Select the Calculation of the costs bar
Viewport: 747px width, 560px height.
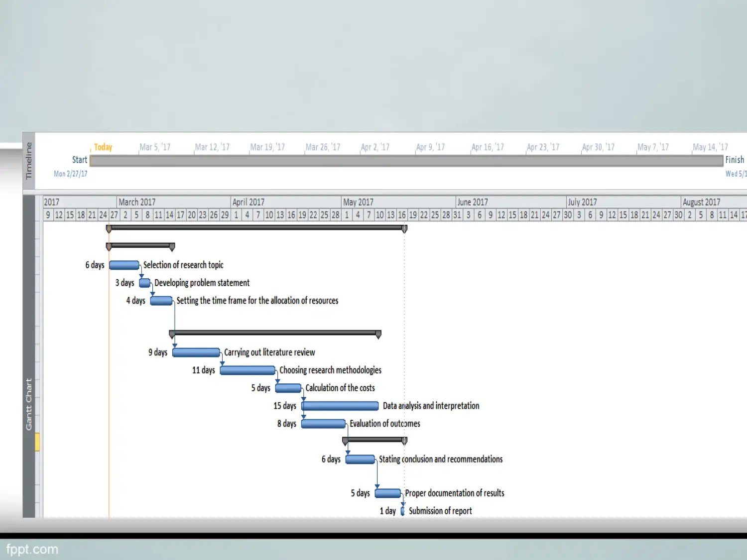[x=288, y=388]
